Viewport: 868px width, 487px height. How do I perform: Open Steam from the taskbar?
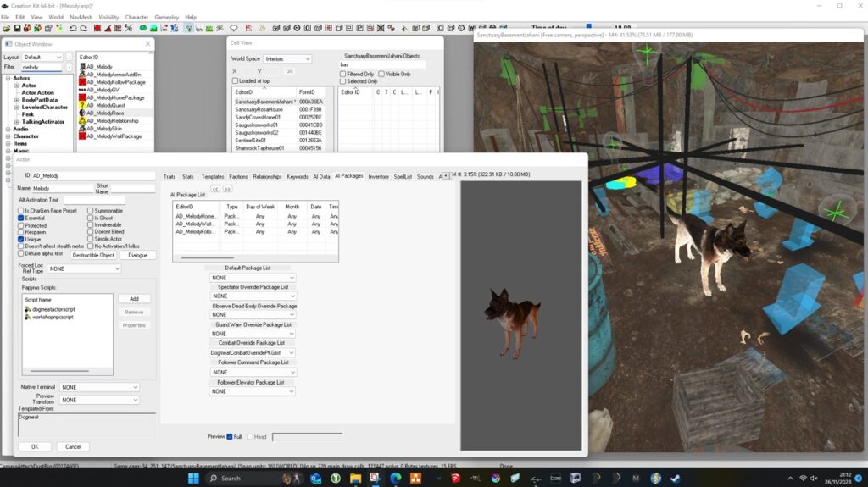point(676,479)
